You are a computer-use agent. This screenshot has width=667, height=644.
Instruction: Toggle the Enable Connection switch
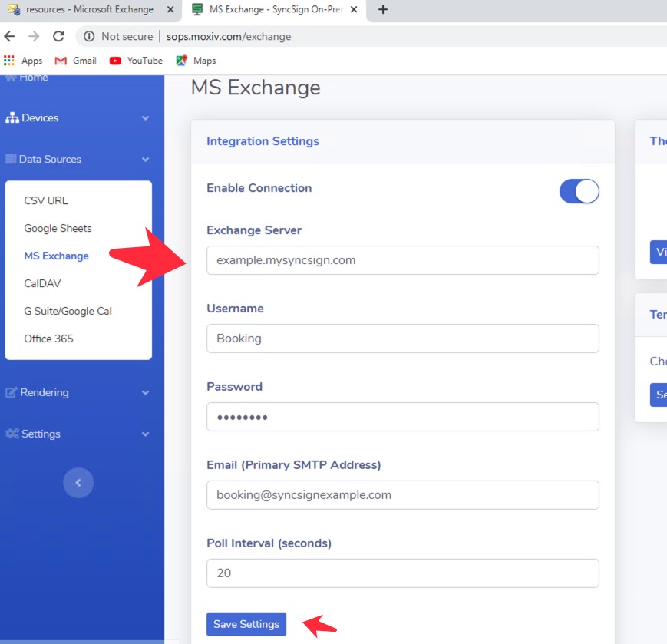tap(579, 191)
